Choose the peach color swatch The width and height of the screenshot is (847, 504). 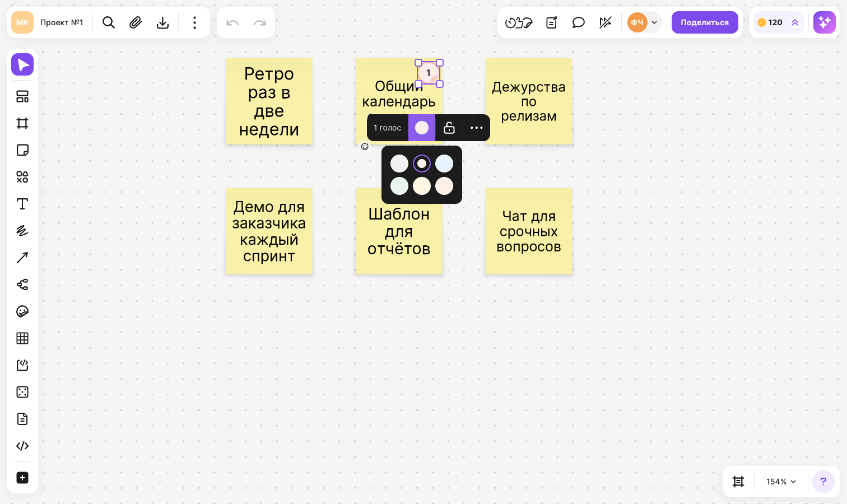click(444, 186)
